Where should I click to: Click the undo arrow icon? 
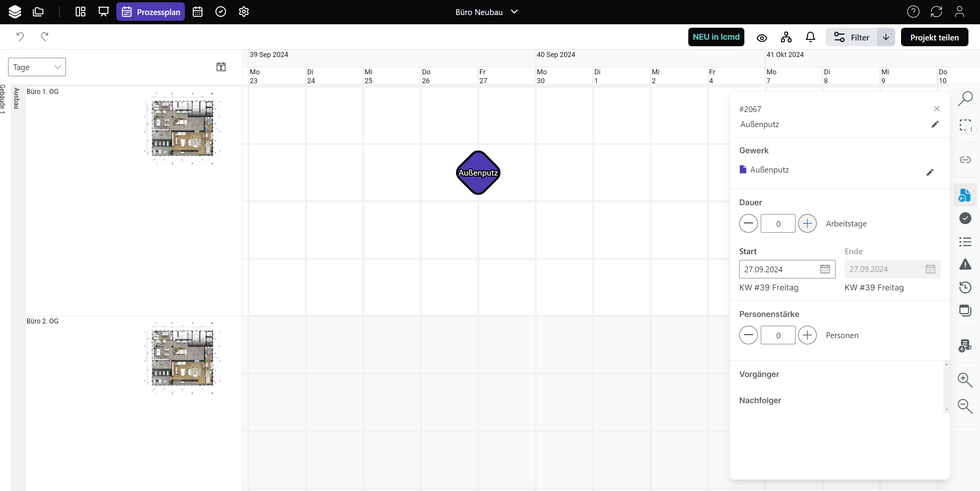20,37
